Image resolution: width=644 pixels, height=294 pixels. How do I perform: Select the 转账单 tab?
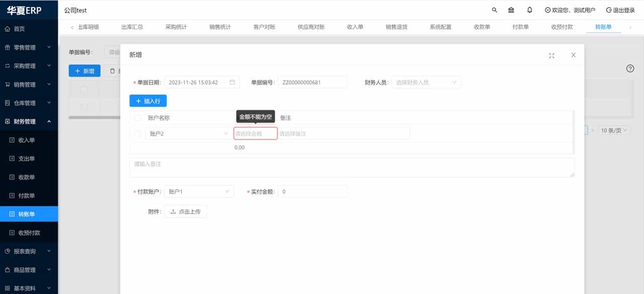pos(604,27)
